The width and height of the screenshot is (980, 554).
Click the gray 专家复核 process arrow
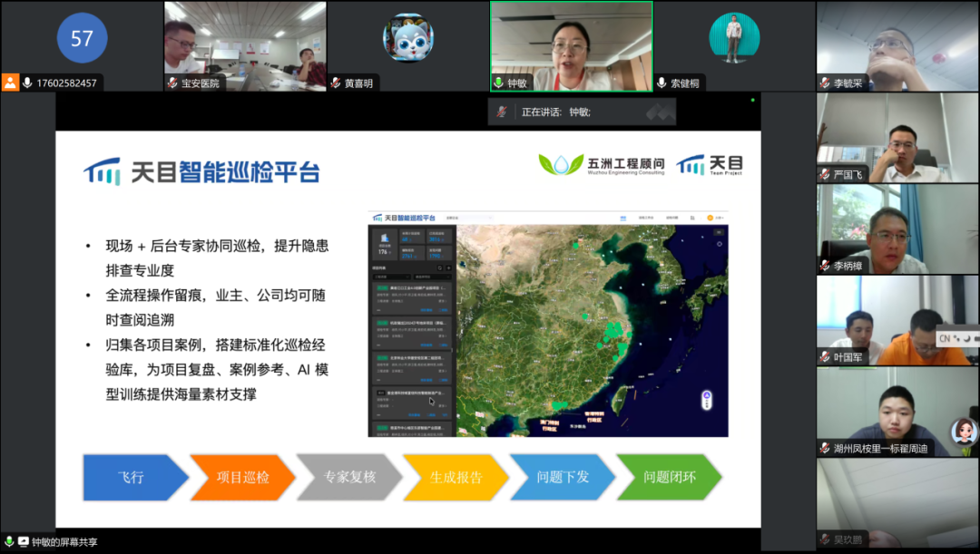[x=349, y=477]
